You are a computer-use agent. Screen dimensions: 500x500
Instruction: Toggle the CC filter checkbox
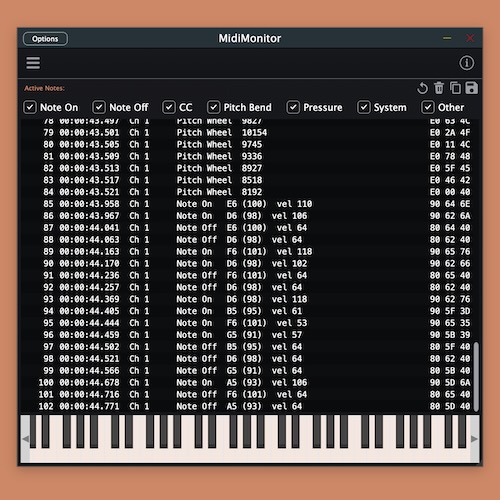click(169, 107)
